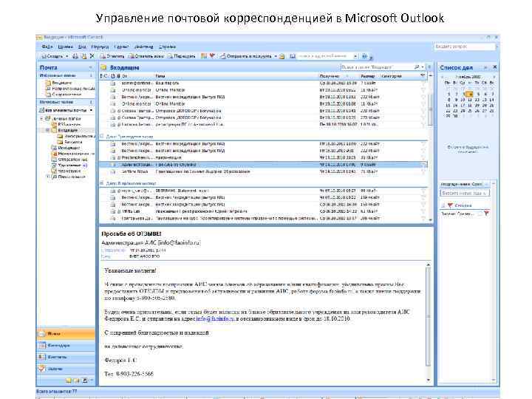532x399 pixels.
Task: Open the Календарь navigation button
Action: [x=66, y=345]
